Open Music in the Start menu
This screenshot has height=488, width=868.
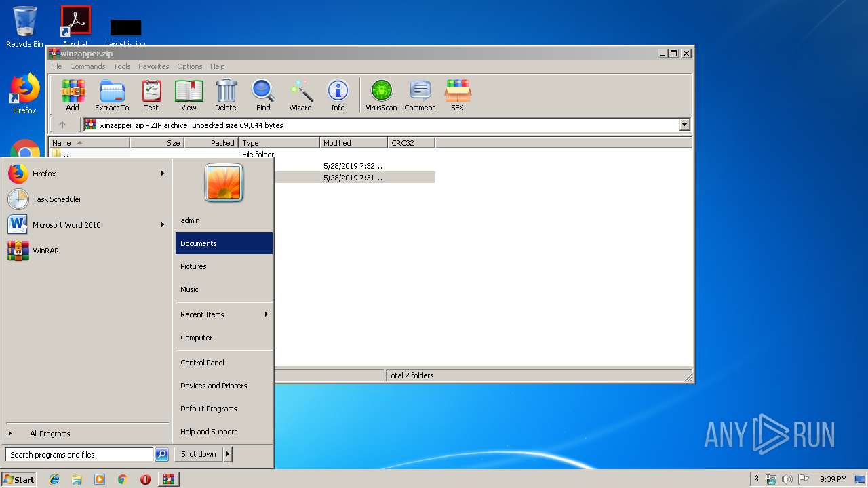click(224, 289)
